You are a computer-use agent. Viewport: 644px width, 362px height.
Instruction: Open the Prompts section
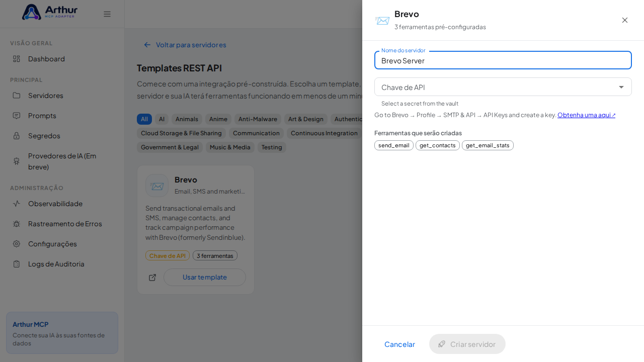coord(62,116)
